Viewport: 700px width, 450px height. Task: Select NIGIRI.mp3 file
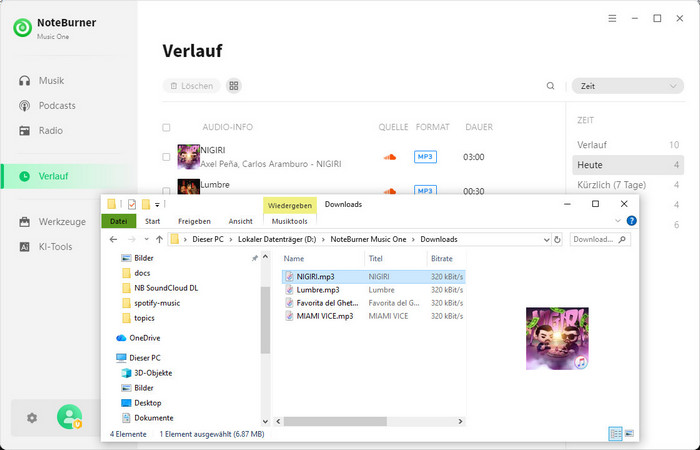pos(374,277)
